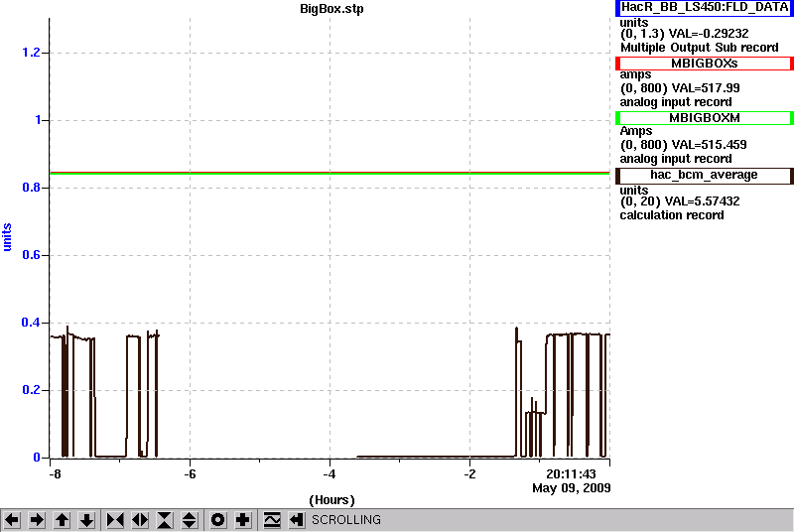Screen dimensions: 794x532
Task: Click the 20:11:43 timestamp on x-axis
Action: click(571, 474)
